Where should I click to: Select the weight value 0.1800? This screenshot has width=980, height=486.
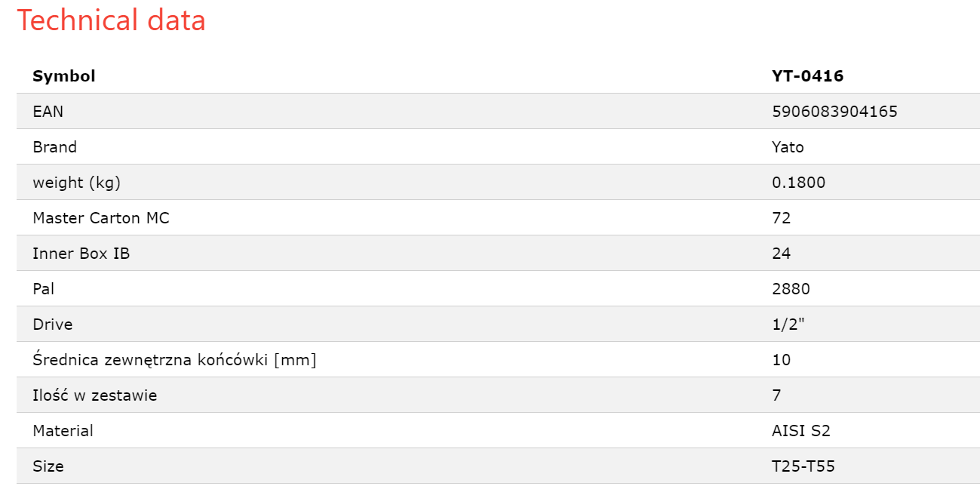[799, 182]
